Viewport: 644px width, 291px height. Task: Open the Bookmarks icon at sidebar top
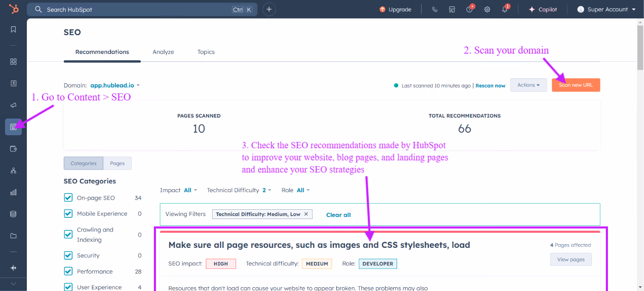tap(13, 29)
